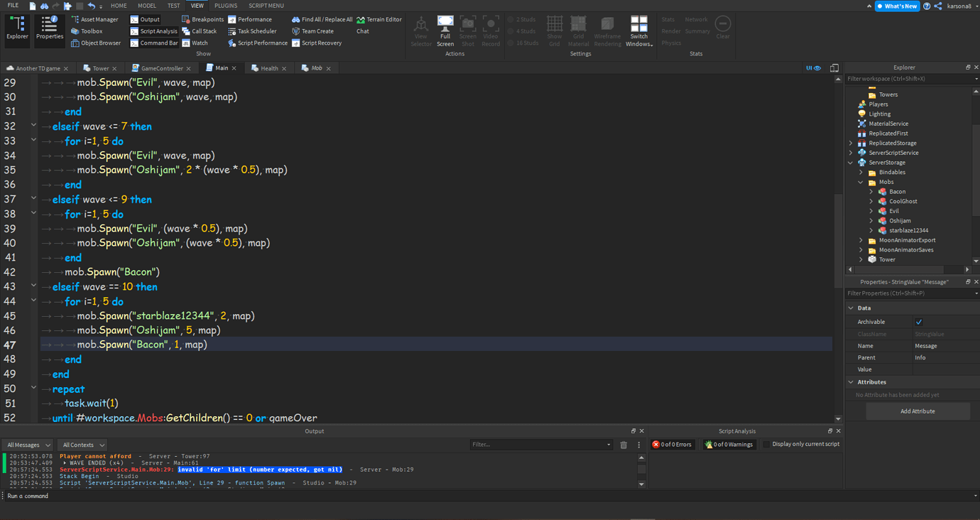Toggle Display only current script
This screenshot has width=980, height=520.
766,445
